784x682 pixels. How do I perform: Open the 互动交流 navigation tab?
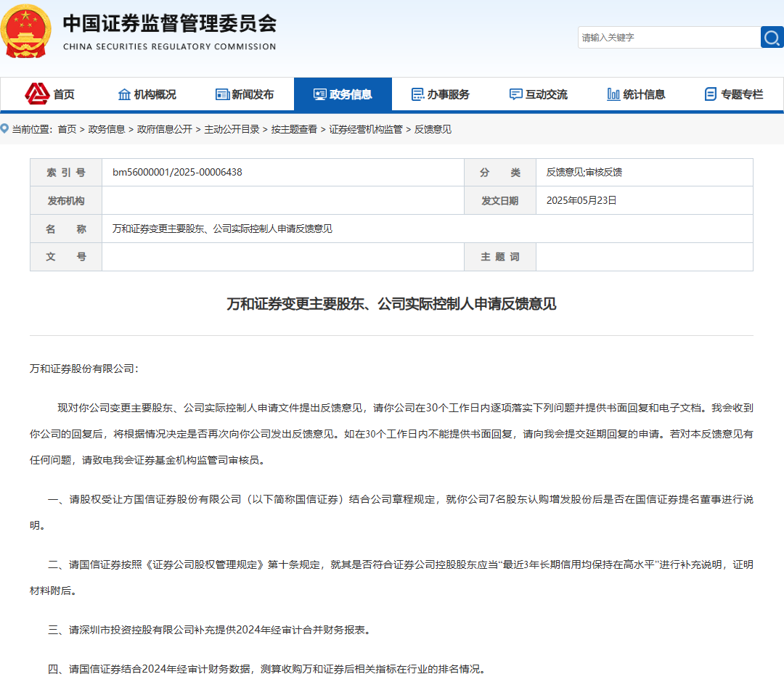[x=539, y=94]
